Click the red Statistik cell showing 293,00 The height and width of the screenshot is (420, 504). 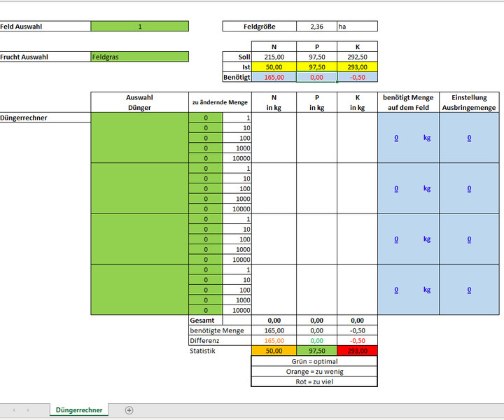click(x=357, y=351)
